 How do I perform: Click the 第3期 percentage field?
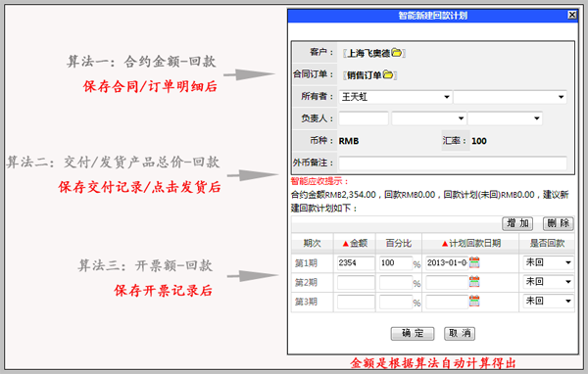click(396, 303)
